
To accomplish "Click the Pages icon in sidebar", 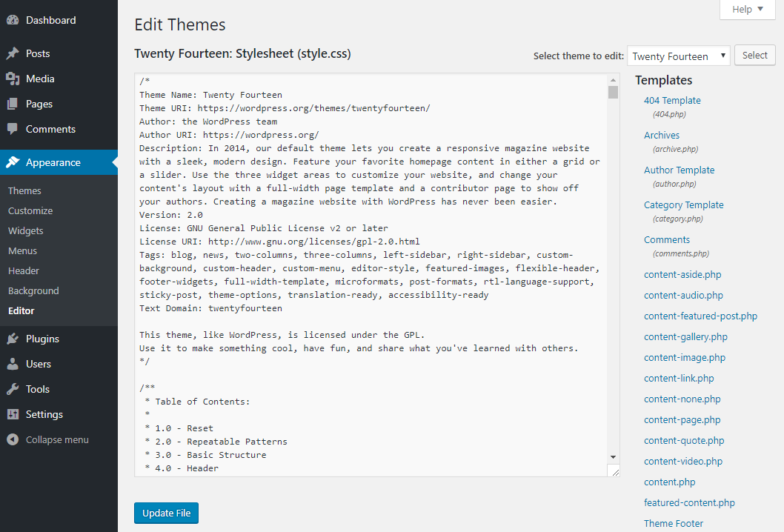I will click(x=13, y=104).
